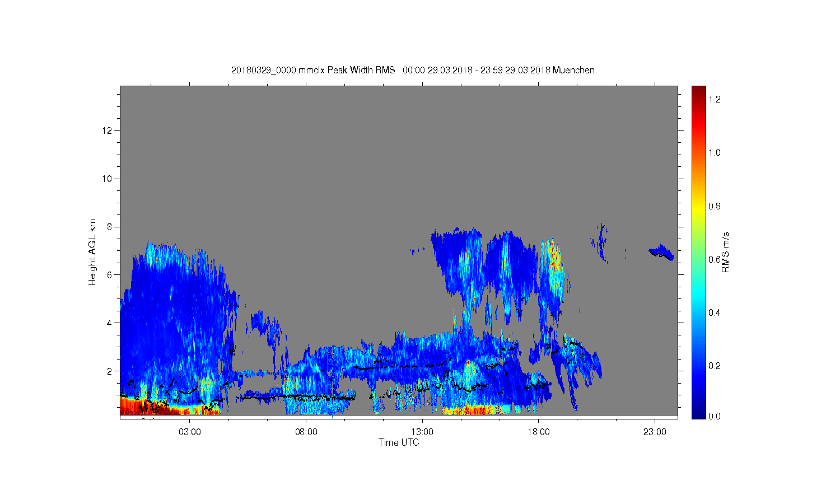Click the colorbar tick label 0.2
Image resolution: width=840 pixels, height=504 pixels.
click(715, 366)
